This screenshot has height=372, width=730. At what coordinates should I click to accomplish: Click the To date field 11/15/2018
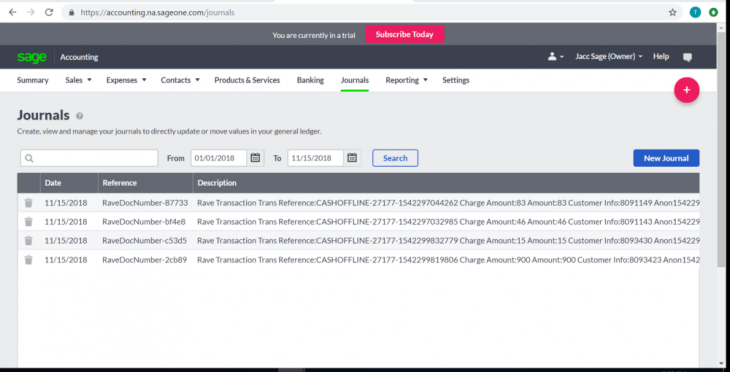pyautogui.click(x=315, y=158)
